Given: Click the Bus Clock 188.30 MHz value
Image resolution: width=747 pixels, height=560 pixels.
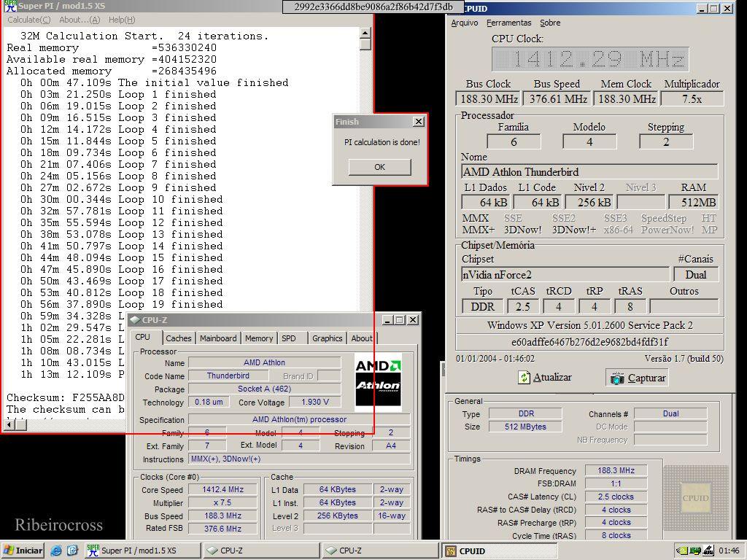Looking at the screenshot, I should tap(488, 99).
